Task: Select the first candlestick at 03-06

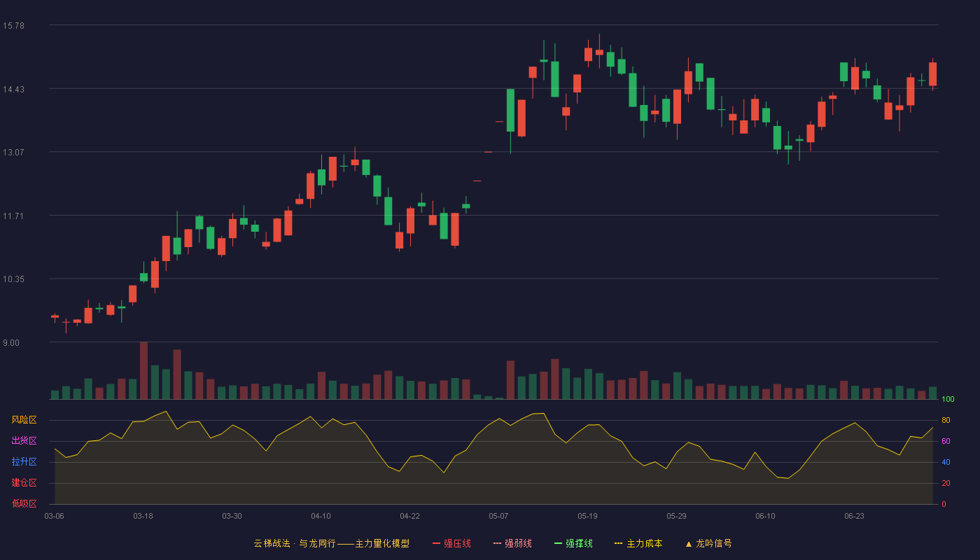Action: coord(55,317)
